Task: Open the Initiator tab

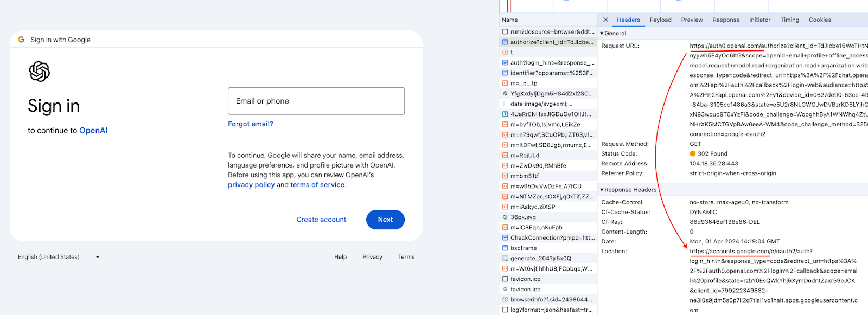Action: tap(759, 20)
